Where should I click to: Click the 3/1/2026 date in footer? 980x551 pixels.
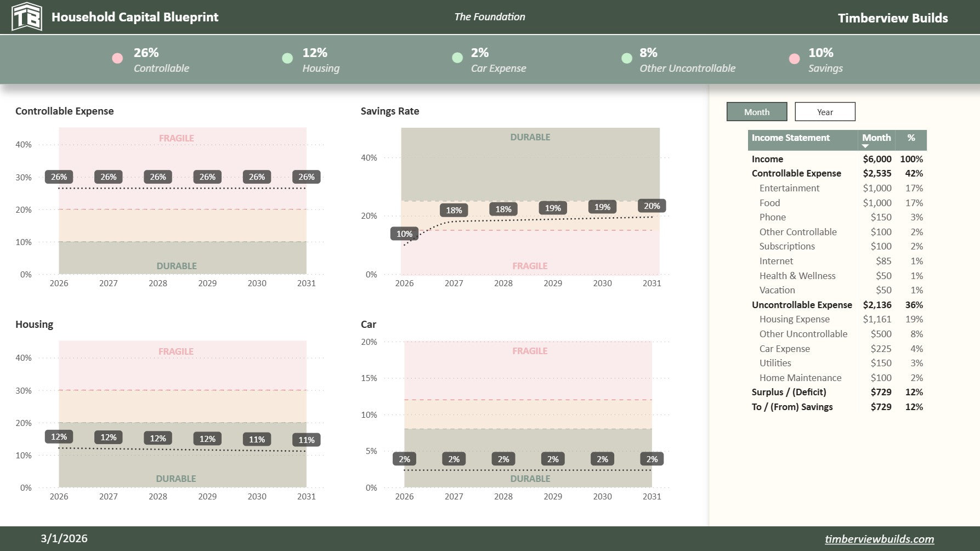click(64, 538)
